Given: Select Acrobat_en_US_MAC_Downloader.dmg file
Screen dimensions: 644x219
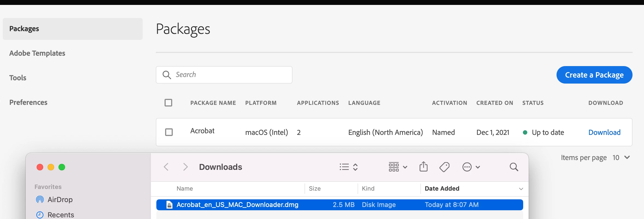Looking at the screenshot, I should click(x=340, y=205).
